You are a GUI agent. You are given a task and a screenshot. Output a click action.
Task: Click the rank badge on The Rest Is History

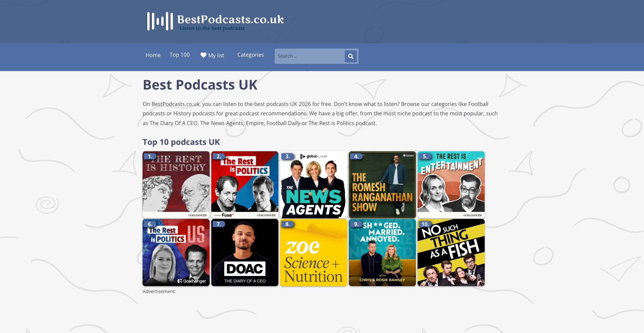point(150,156)
